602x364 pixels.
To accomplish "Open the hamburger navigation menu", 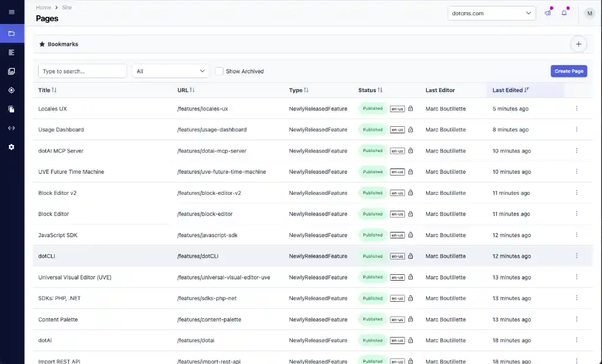I will pyautogui.click(x=12, y=12).
